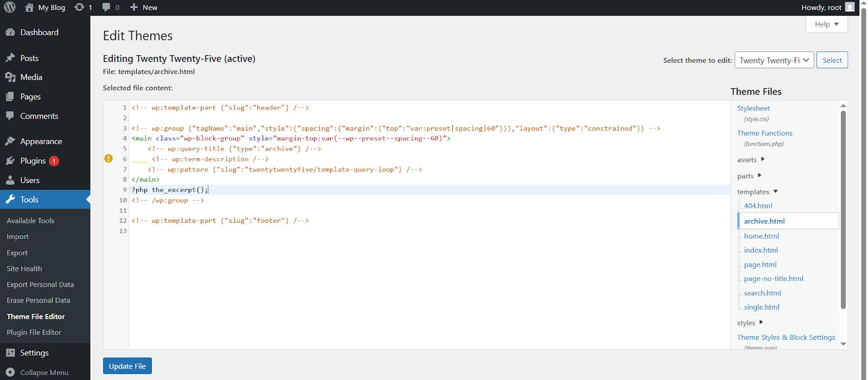This screenshot has width=868, height=380.
Task: Open Export submenu item
Action: [x=17, y=253]
